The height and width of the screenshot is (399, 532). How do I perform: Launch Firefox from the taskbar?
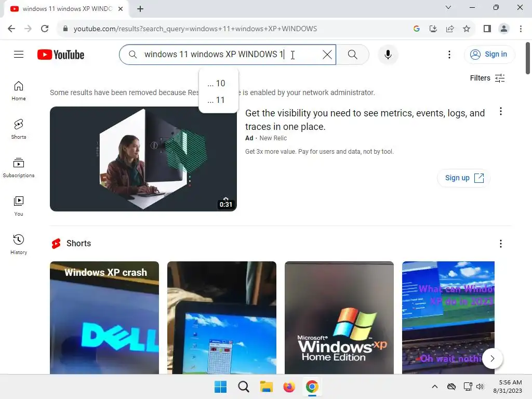pyautogui.click(x=289, y=387)
